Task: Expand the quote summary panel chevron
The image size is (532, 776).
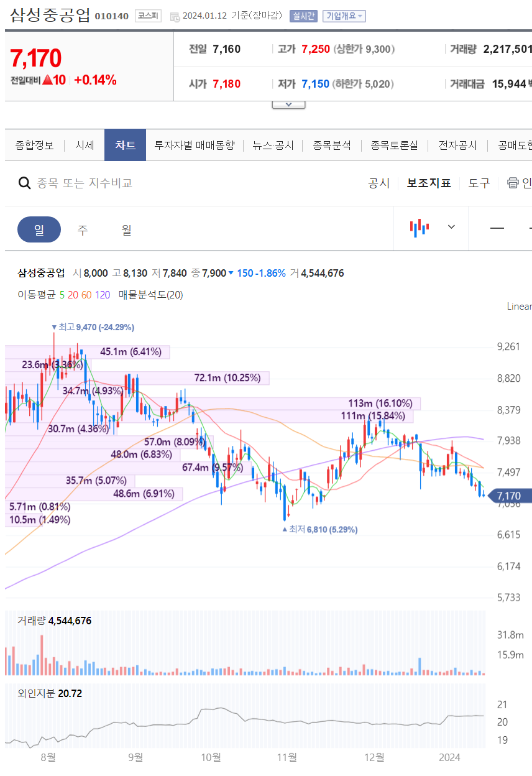Action: [288, 104]
